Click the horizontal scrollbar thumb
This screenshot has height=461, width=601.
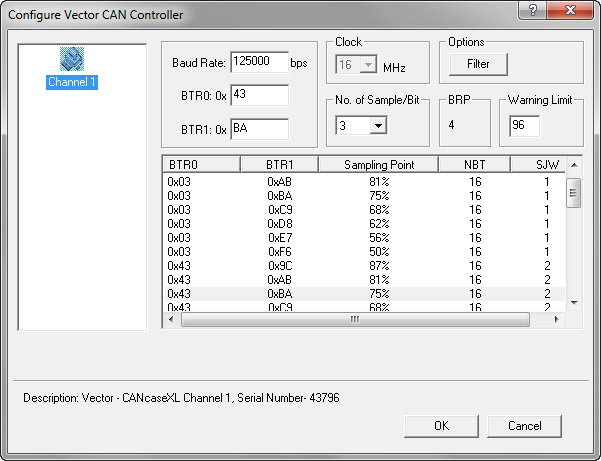pos(355,319)
